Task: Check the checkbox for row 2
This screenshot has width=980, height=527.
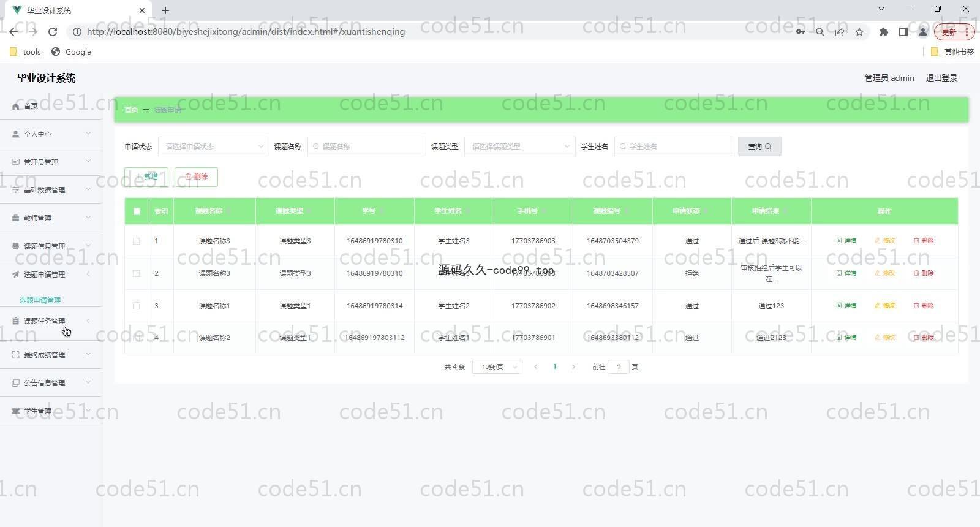Action: [136, 273]
